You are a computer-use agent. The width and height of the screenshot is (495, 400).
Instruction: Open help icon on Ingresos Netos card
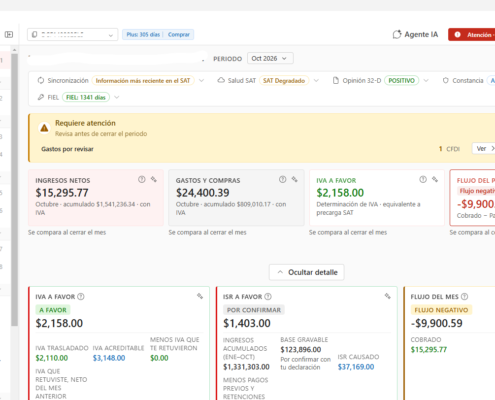142,179
